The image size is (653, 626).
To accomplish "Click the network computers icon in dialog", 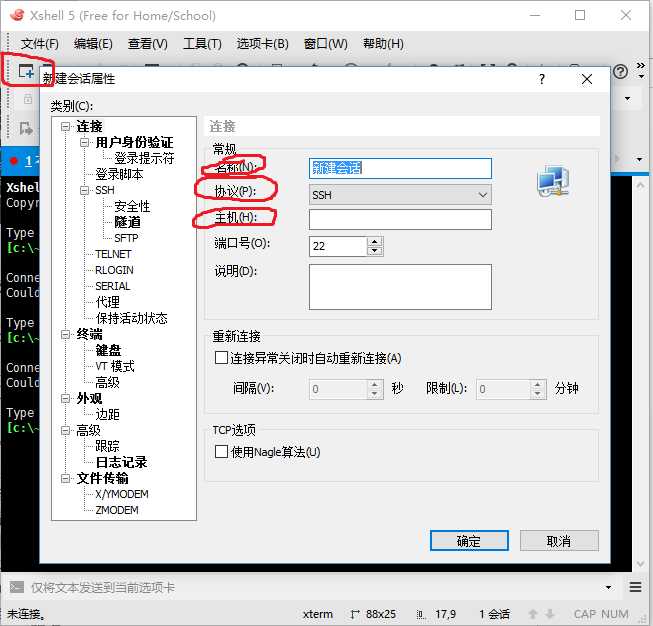I will coord(553,181).
